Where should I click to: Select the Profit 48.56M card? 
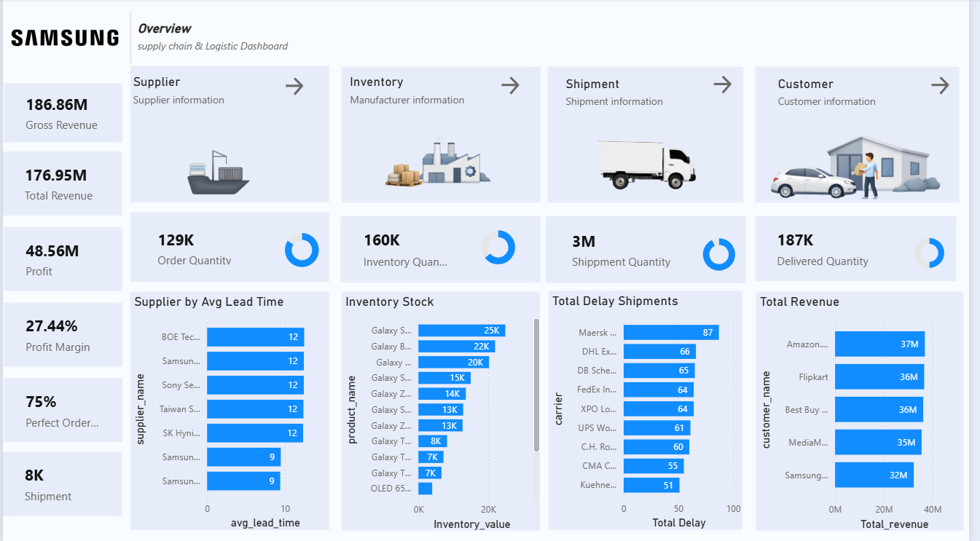(63, 259)
